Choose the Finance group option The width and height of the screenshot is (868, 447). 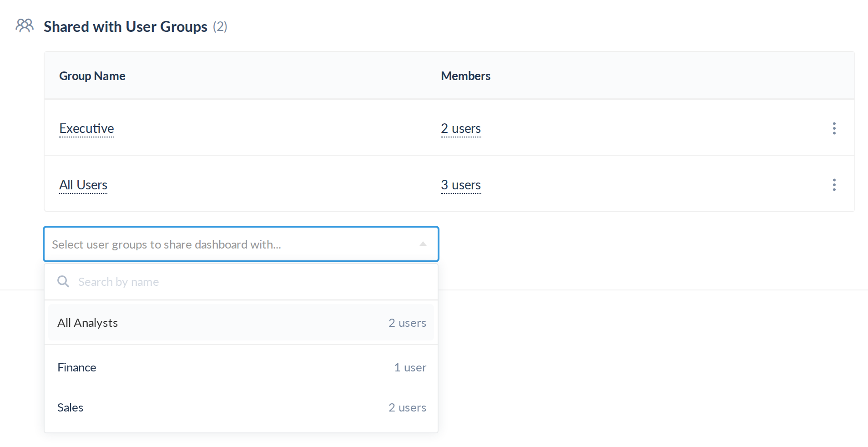[241, 367]
